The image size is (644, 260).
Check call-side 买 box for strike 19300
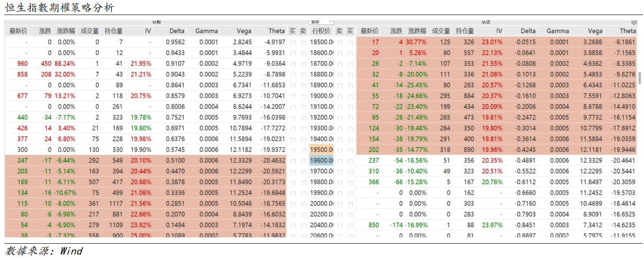tap(293, 128)
